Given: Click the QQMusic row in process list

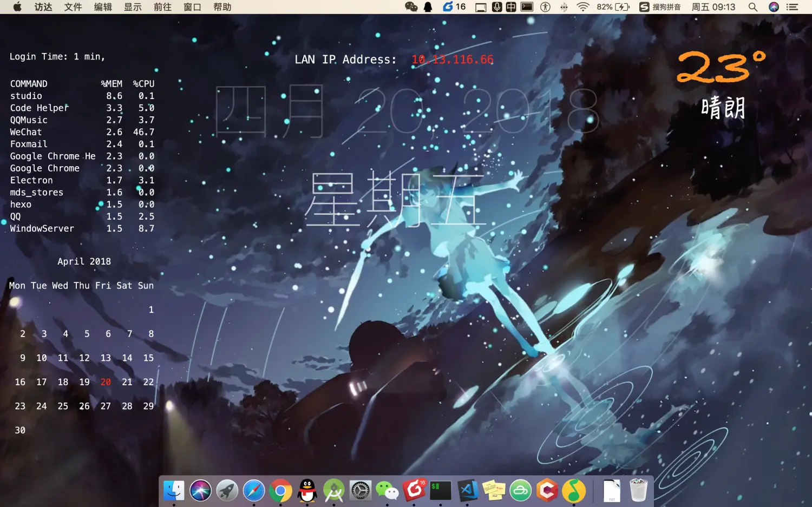Looking at the screenshot, I should coord(82,120).
